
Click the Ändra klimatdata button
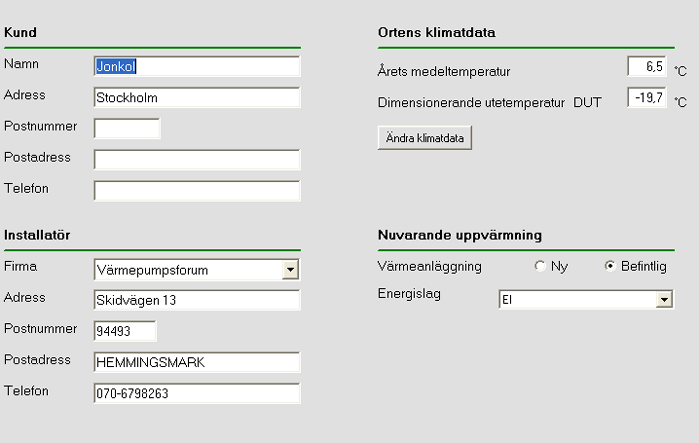pos(425,138)
